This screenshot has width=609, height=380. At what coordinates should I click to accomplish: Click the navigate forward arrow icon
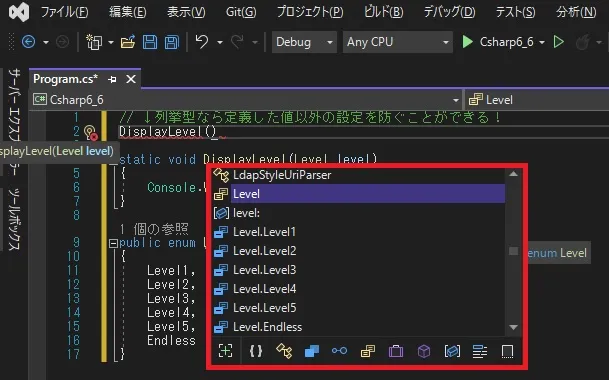[x=62, y=42]
